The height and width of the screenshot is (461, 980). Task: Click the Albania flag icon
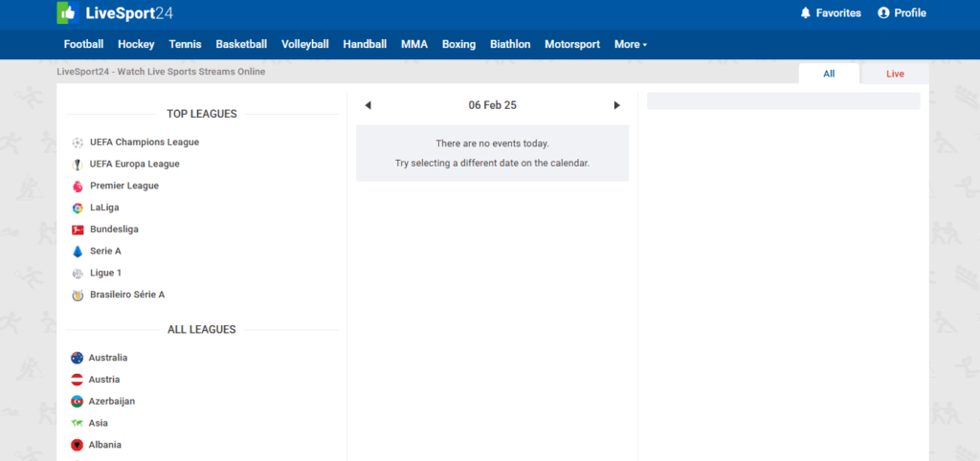click(77, 445)
